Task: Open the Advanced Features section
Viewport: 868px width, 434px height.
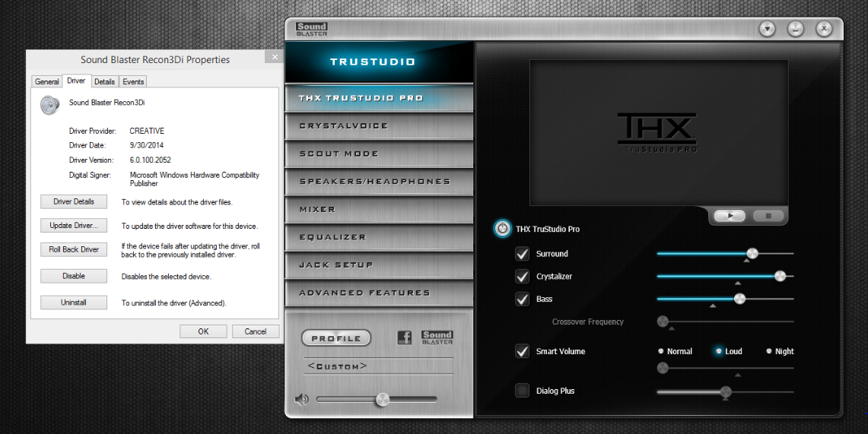Action: (x=379, y=293)
